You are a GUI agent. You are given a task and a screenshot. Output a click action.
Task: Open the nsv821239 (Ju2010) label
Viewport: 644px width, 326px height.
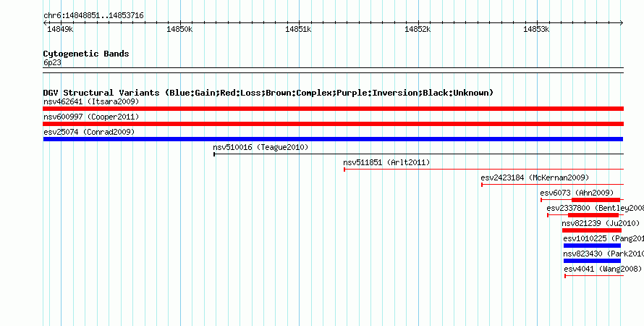click(601, 223)
